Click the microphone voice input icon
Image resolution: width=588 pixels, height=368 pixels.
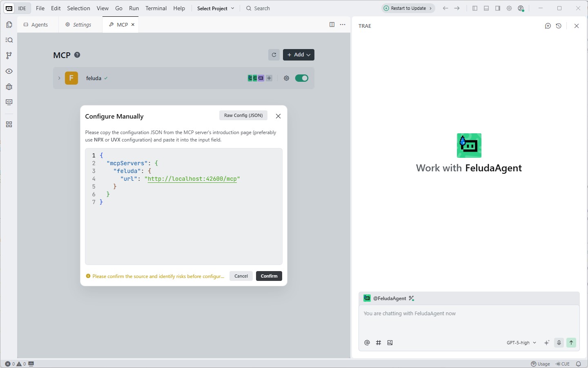559,343
